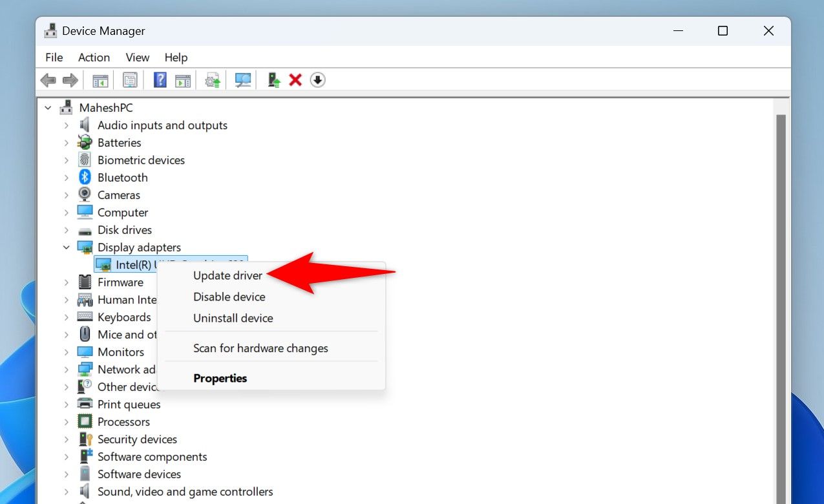This screenshot has height=504, width=824.
Task: Expand the Processors chevron
Action: (66, 422)
